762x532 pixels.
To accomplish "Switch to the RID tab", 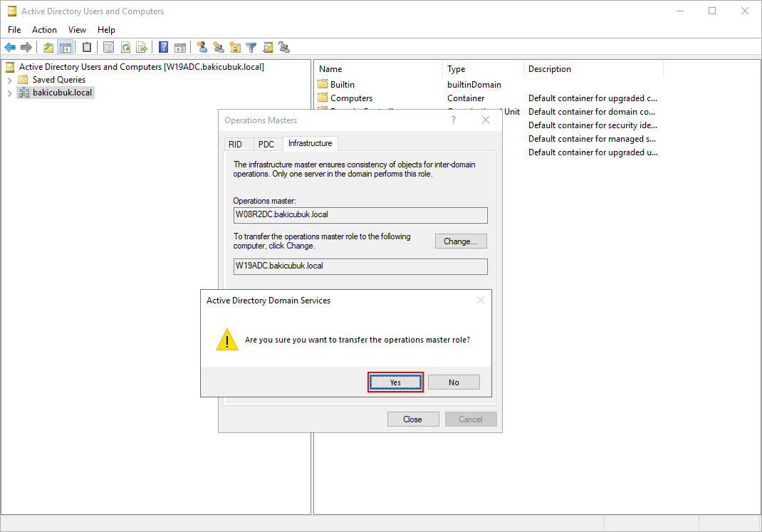I will tap(235, 144).
